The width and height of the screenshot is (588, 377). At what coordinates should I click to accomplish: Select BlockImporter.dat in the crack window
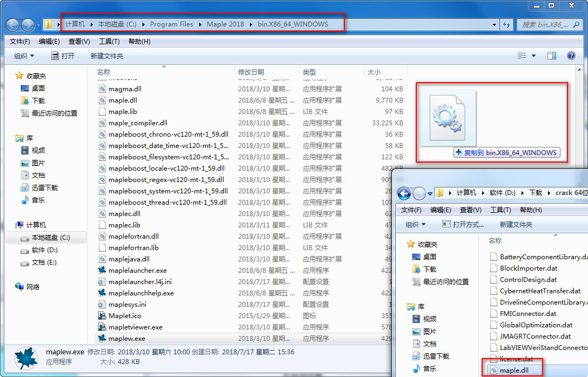529,268
